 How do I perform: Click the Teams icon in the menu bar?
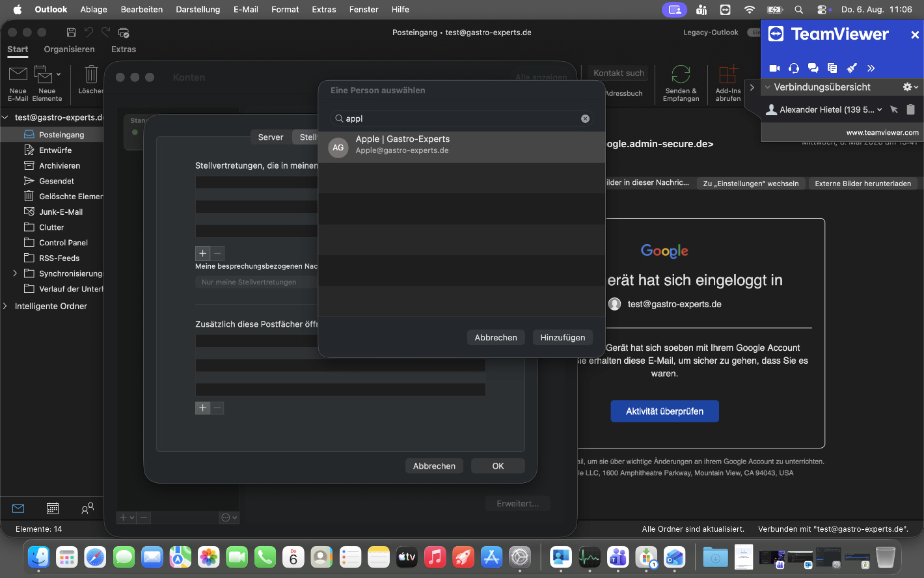tap(701, 10)
